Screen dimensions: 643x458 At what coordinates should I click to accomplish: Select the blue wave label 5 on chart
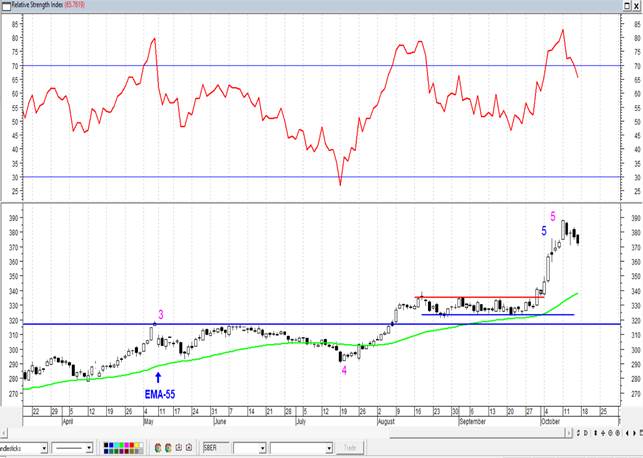pos(544,231)
